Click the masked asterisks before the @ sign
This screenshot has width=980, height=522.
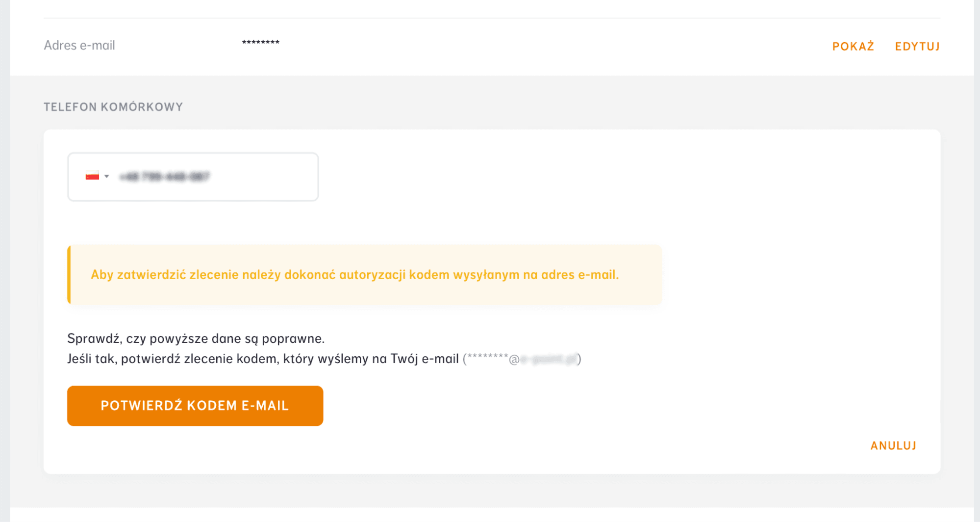(487, 357)
